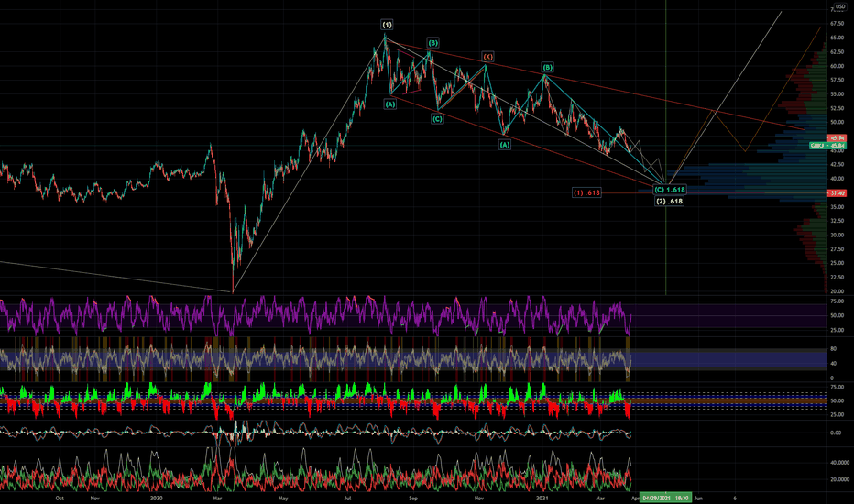Click the 67.50 price axis label
This screenshot has height=504, width=854.
tap(838, 24)
